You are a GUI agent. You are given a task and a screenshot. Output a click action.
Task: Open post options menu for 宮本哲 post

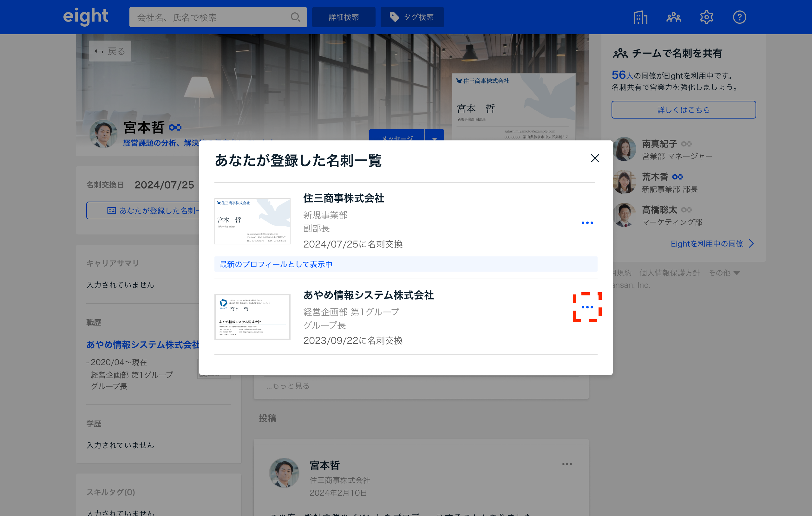tap(567, 464)
